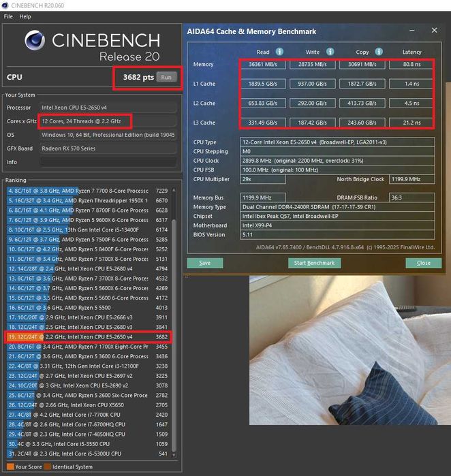
Task: Select ranking row Xeon E5-2697 v2
Action: 87,375
